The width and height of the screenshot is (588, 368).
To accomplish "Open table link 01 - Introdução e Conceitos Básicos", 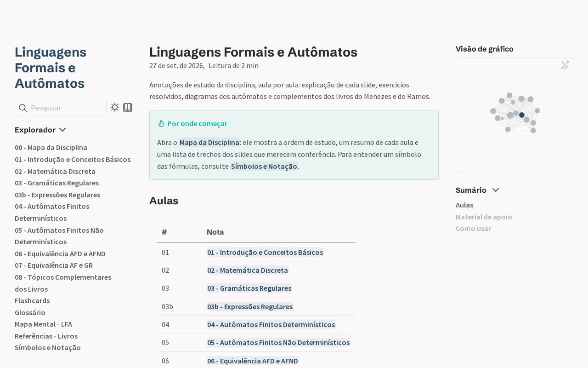I will coord(265,252).
